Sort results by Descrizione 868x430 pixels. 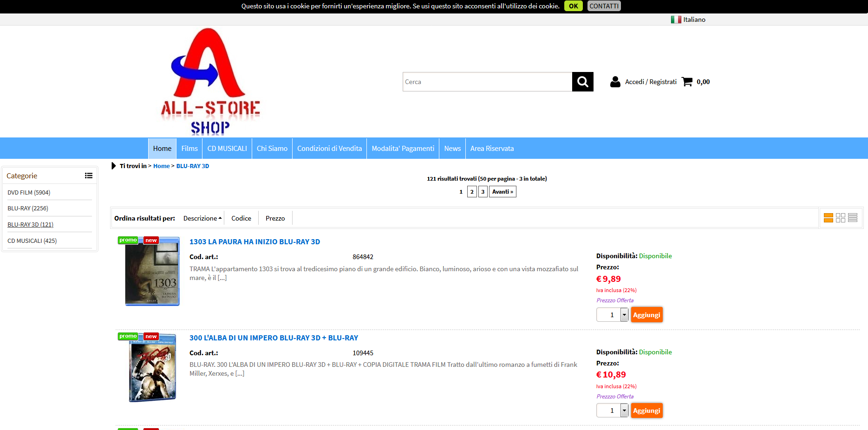(202, 218)
